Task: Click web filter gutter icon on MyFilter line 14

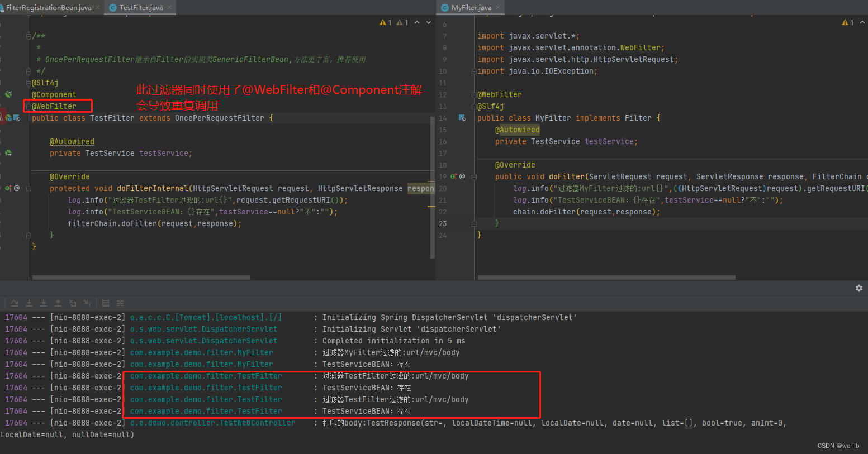Action: 462,118
